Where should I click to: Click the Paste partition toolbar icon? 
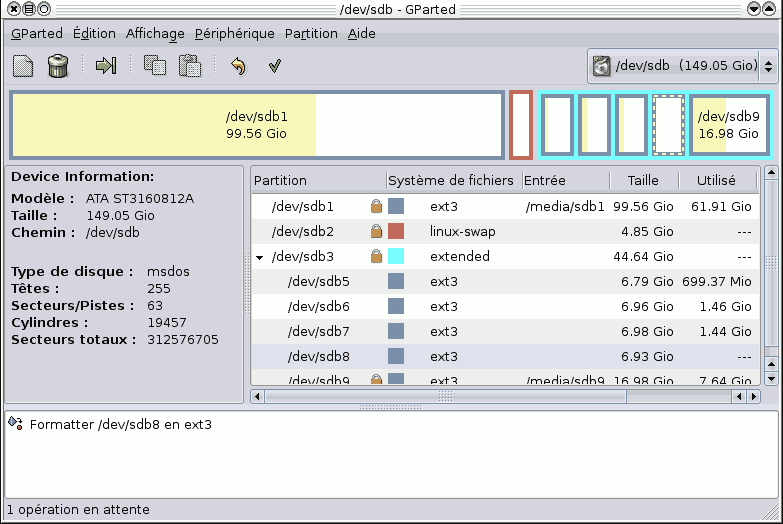(190, 67)
